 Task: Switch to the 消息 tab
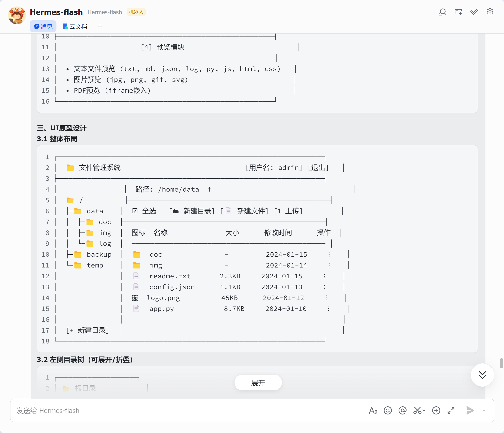coord(43,26)
